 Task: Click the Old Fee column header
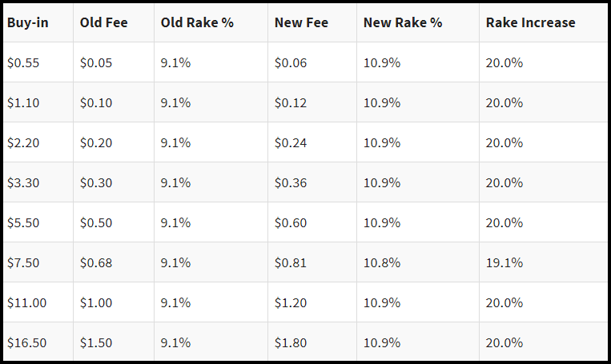click(x=114, y=22)
